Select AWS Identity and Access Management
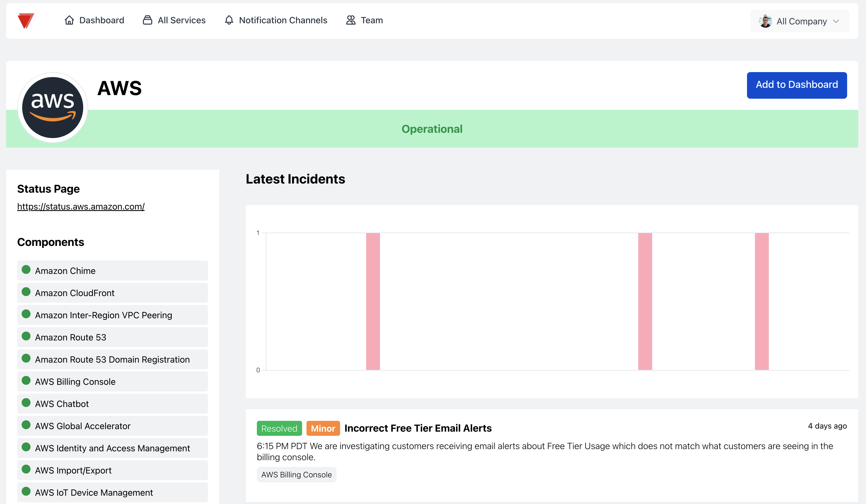 click(112, 448)
